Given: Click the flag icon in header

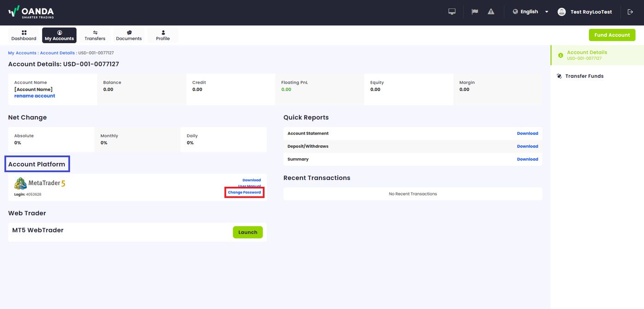Looking at the screenshot, I should 475,11.
